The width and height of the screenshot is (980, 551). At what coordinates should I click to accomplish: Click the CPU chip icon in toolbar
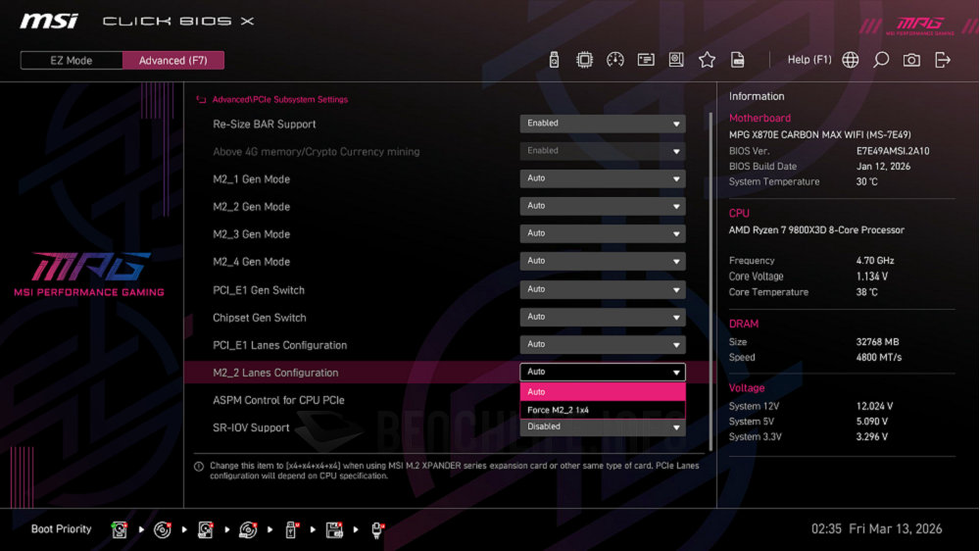point(584,60)
